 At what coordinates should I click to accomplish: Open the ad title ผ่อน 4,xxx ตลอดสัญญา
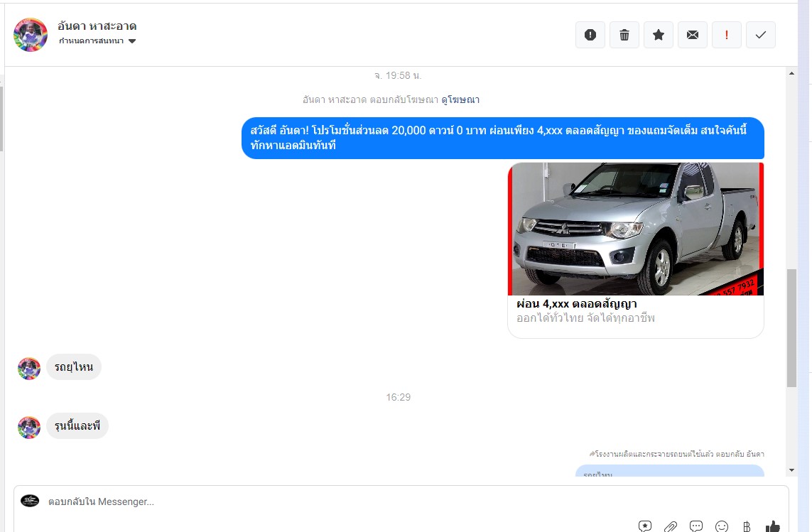(576, 303)
